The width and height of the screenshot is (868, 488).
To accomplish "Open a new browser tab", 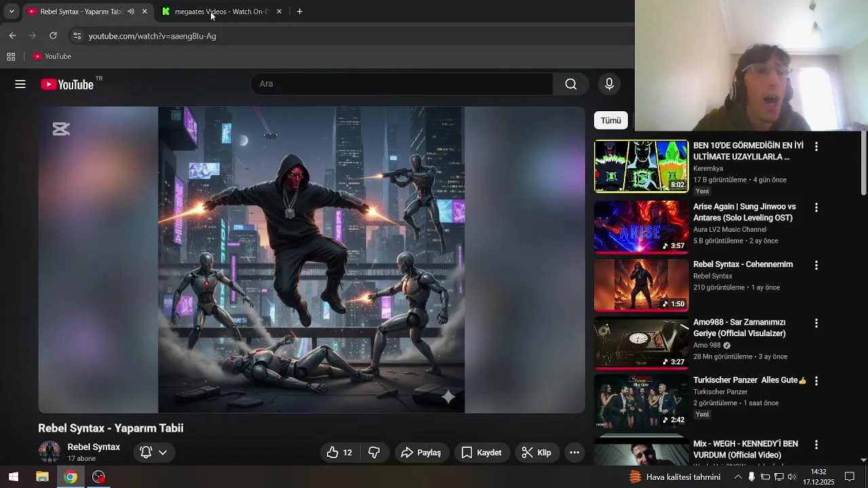I will (x=300, y=12).
